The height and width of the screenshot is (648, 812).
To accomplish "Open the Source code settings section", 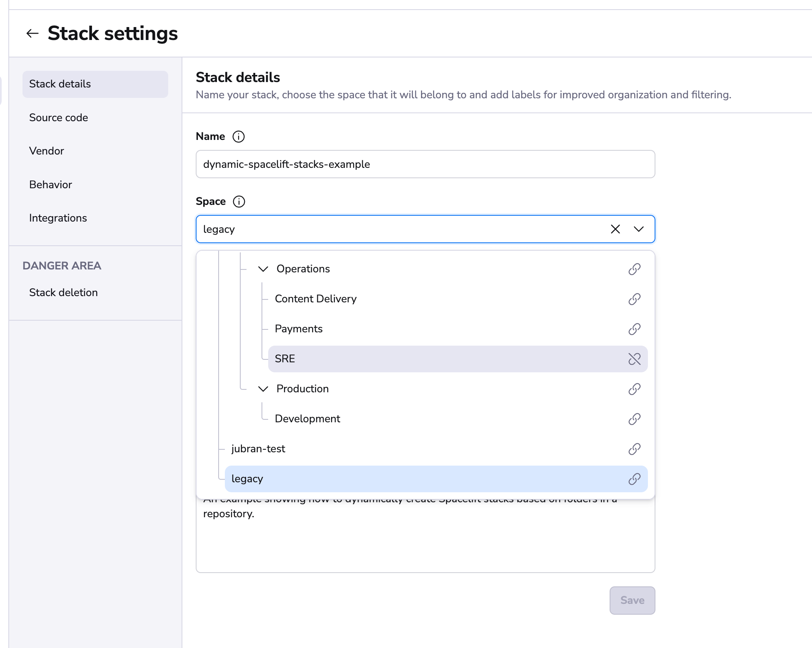I will [59, 118].
